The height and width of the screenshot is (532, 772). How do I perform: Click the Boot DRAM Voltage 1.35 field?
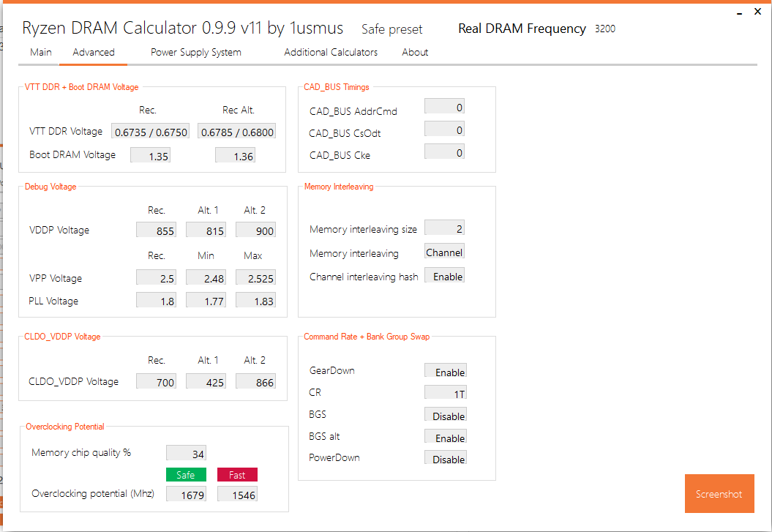tap(151, 156)
